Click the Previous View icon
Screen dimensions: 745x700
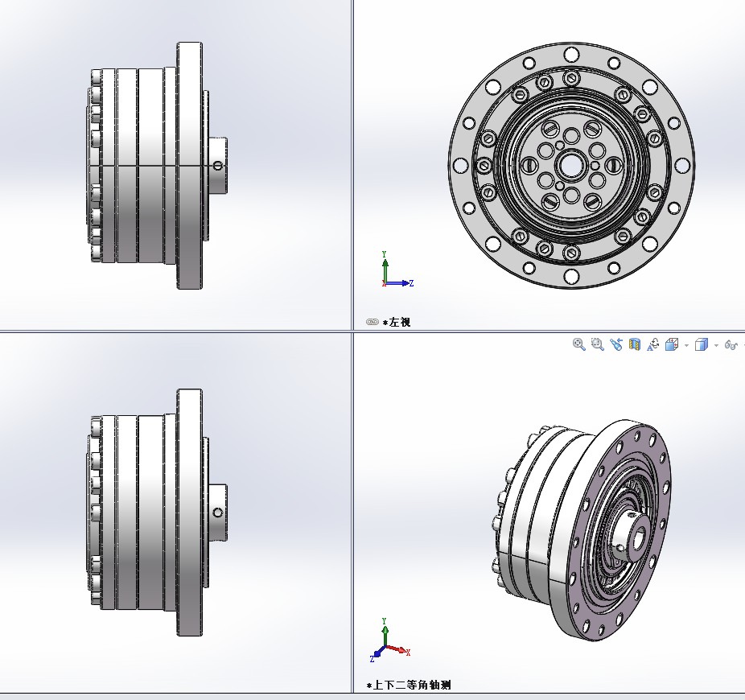tap(616, 344)
